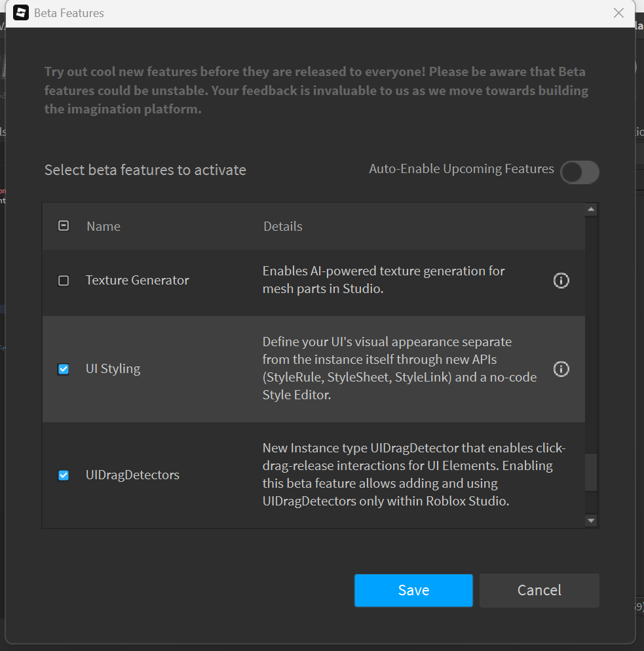Click the Name column header
The height and width of the screenshot is (651, 644).
(104, 226)
